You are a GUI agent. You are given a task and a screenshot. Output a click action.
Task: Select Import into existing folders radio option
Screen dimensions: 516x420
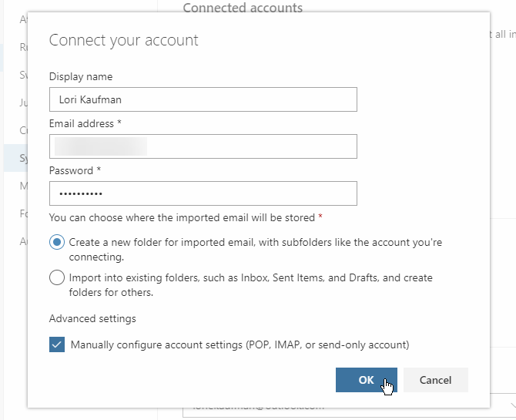point(57,277)
